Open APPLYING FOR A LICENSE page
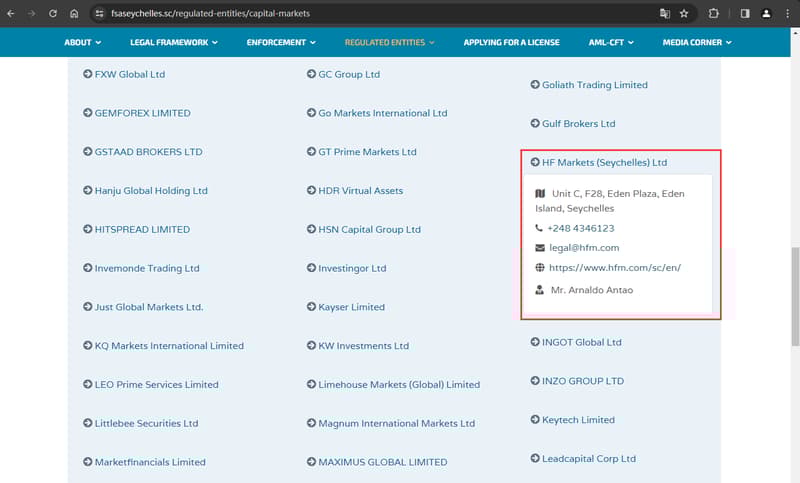This screenshot has width=800, height=483. [x=511, y=42]
